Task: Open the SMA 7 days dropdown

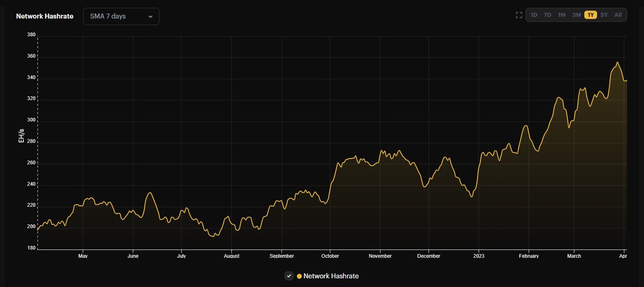Action: [x=121, y=16]
